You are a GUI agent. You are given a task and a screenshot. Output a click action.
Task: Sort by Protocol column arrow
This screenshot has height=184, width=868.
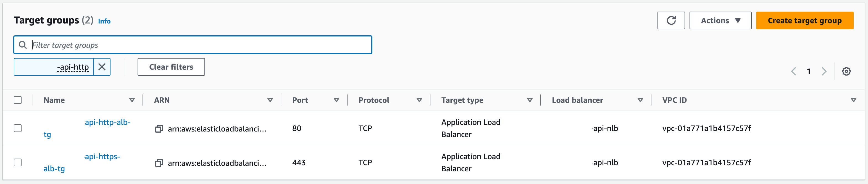tap(419, 100)
